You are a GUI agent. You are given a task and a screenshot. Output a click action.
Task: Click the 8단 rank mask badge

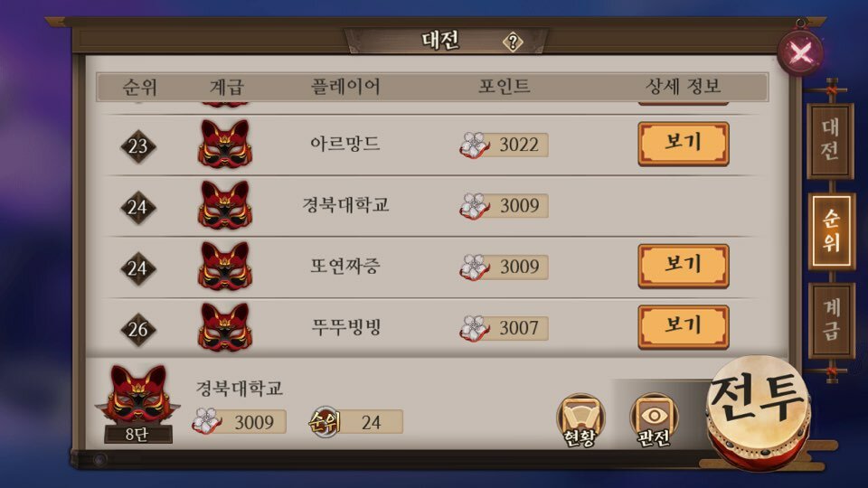pos(137,404)
